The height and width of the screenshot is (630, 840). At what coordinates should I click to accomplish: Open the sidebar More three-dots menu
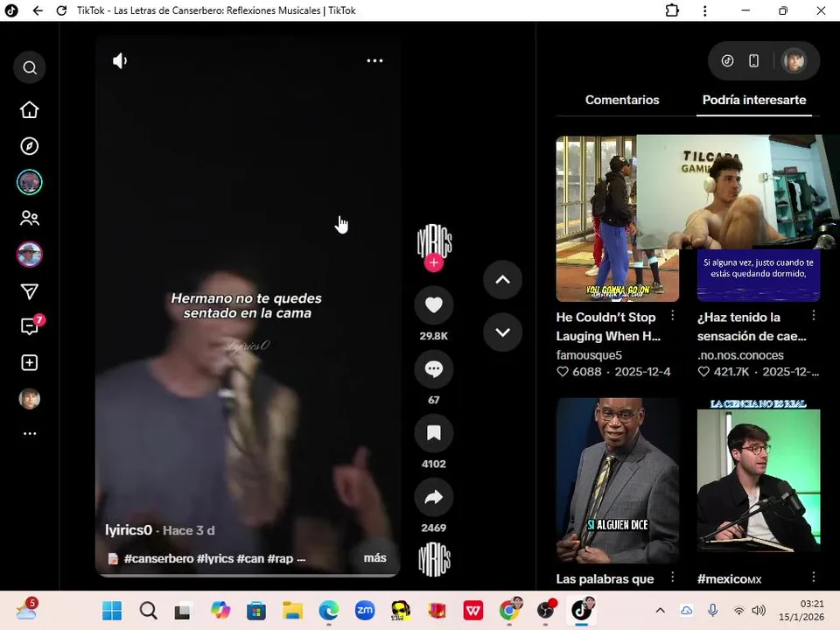[30, 433]
